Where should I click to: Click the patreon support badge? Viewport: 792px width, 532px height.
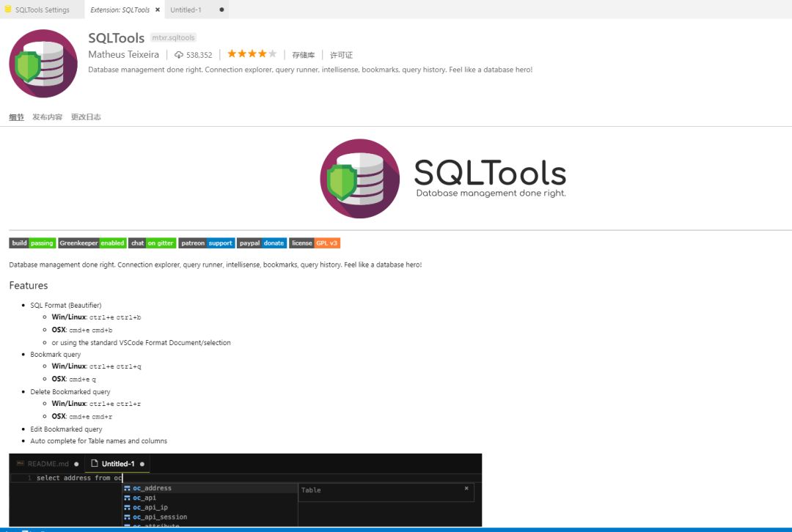tap(207, 243)
